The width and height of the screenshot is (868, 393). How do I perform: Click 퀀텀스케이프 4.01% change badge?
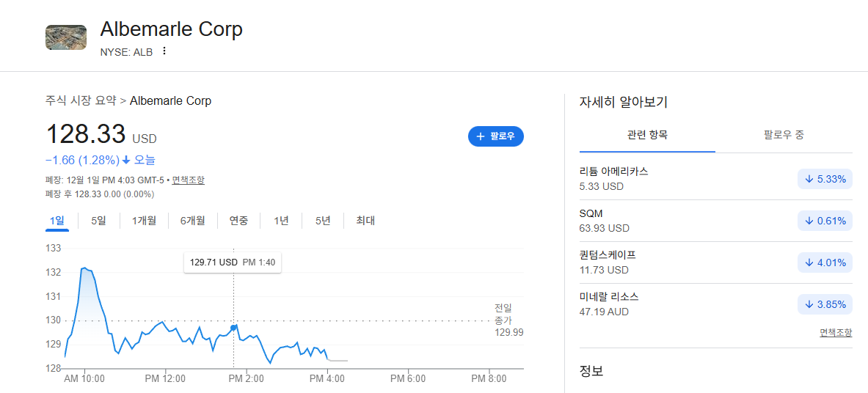[825, 263]
